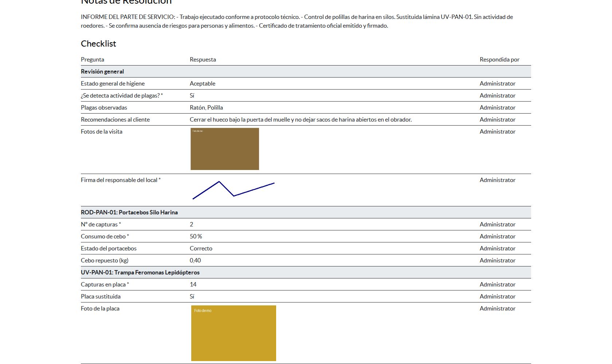
Task: Click Administrator in the Firma del responsable row
Action: tap(498, 180)
